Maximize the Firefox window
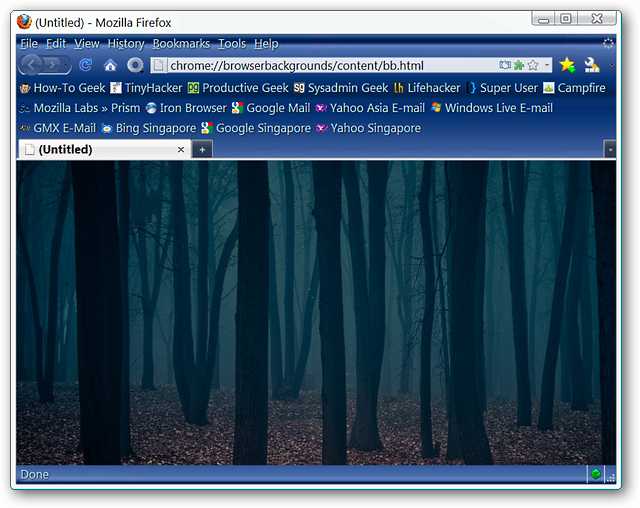640x508 pixels. [x=565, y=19]
